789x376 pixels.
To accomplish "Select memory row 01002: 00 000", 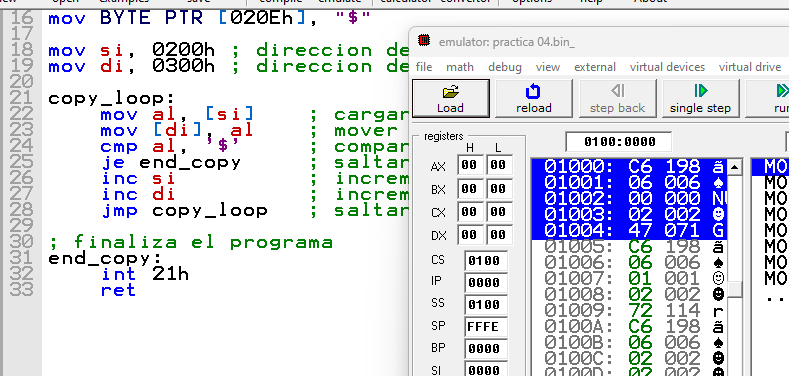I will [x=629, y=198].
